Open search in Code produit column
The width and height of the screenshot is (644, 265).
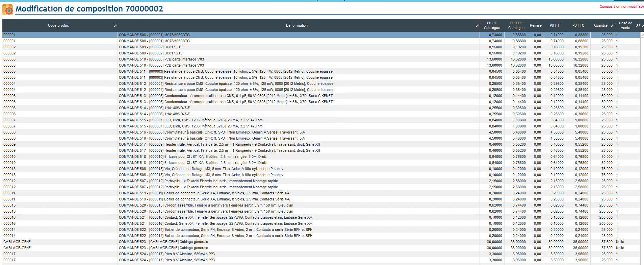(115, 25)
